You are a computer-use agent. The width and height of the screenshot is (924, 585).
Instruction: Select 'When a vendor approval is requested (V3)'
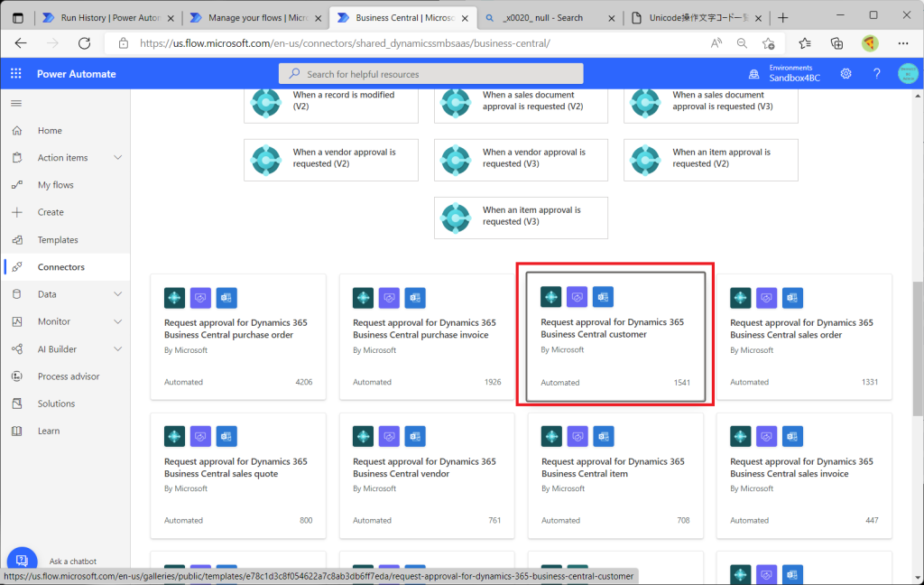pos(521,160)
